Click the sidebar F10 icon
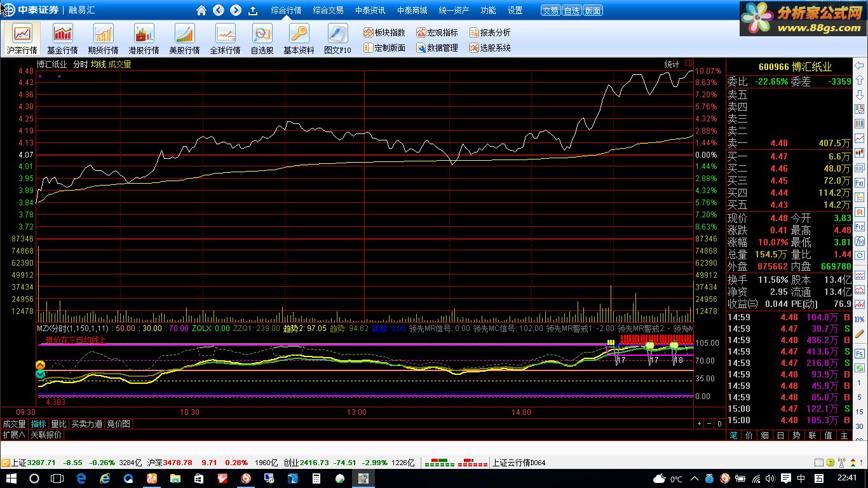Screen dimensions: 868x488 click(860, 182)
